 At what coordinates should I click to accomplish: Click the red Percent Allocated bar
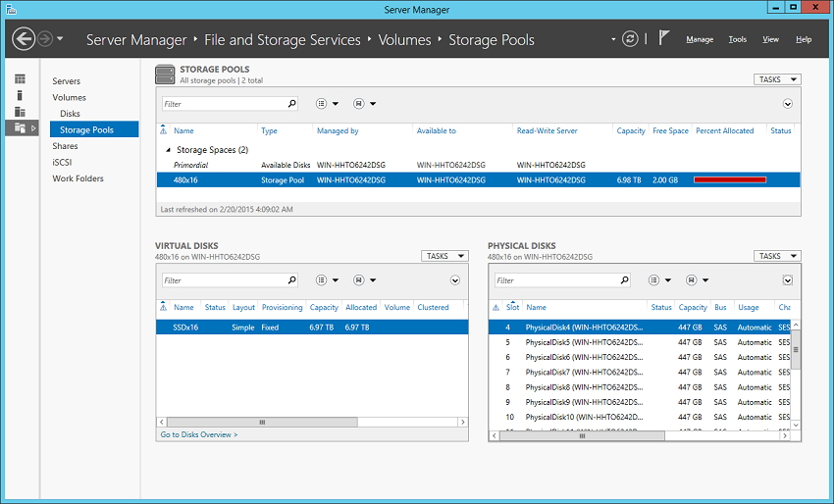[730, 179]
